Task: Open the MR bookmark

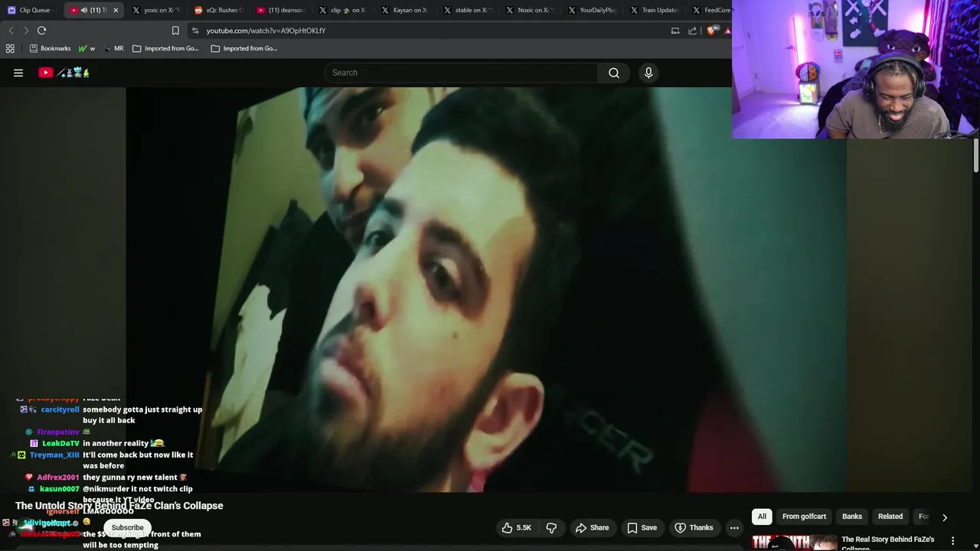Action: [114, 48]
